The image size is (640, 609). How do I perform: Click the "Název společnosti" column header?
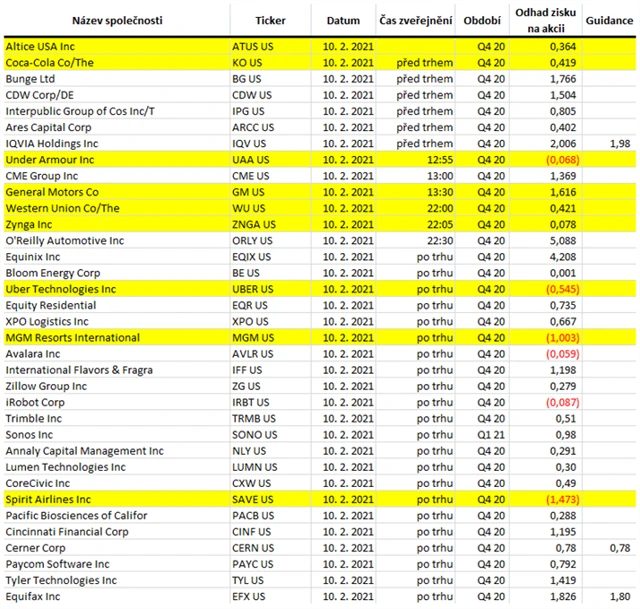[x=115, y=20]
